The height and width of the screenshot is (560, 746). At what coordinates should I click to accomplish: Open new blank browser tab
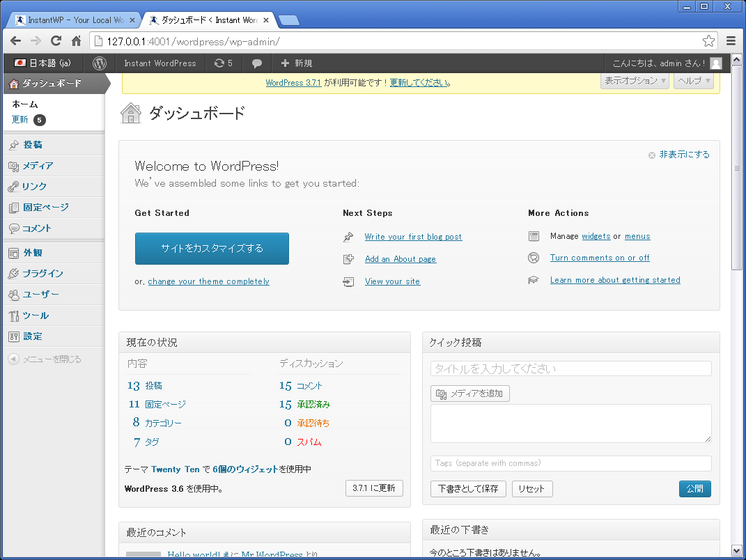click(289, 20)
